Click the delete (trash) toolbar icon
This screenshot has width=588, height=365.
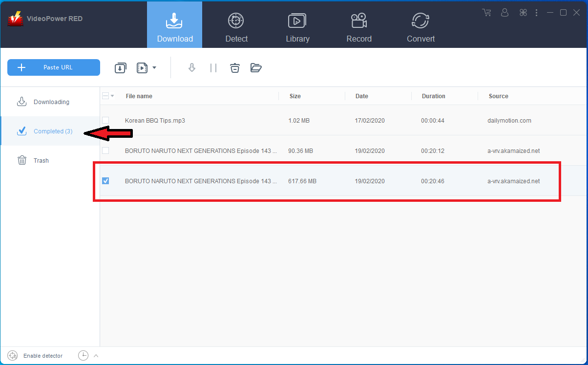[235, 68]
